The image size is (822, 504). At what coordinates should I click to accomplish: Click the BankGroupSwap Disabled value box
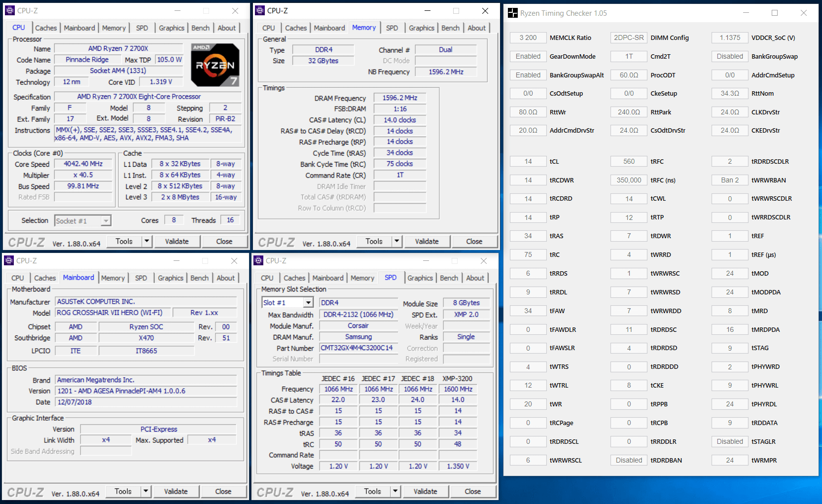(730, 56)
